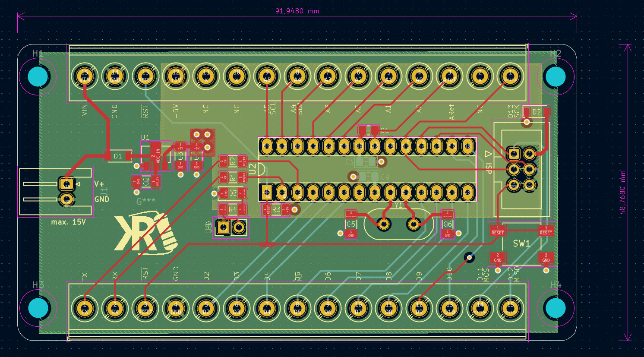Select the TX pad on bottom terminal
The image size is (644, 357).
(85, 308)
